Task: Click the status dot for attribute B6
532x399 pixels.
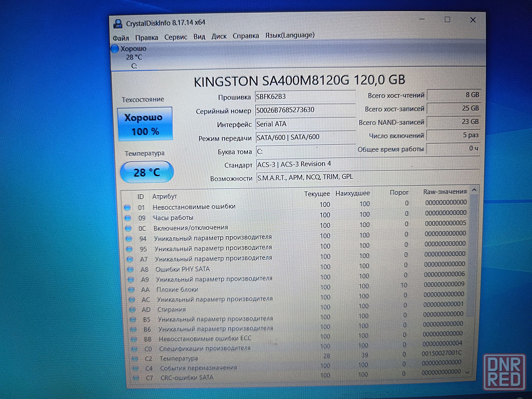Action: 134,329
